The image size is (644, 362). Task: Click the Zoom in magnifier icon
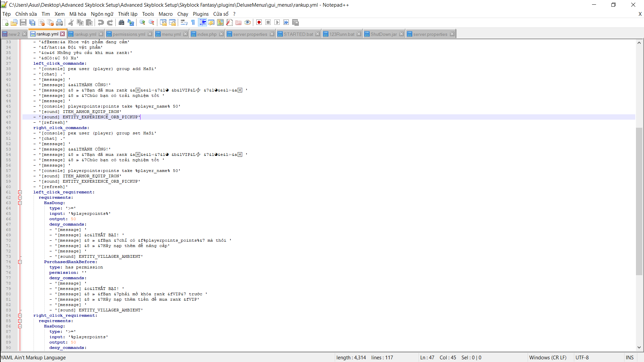point(143,22)
